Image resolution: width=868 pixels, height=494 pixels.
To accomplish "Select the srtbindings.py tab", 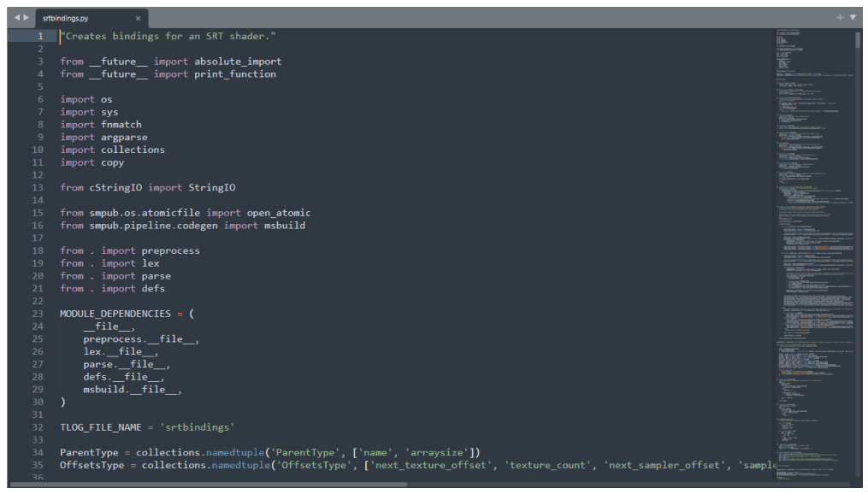I will [92, 18].
